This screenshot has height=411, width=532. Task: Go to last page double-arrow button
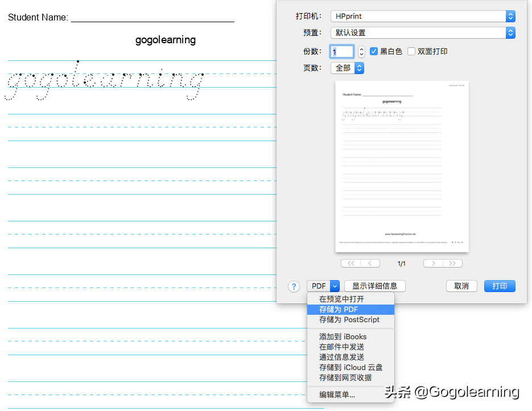click(x=452, y=264)
